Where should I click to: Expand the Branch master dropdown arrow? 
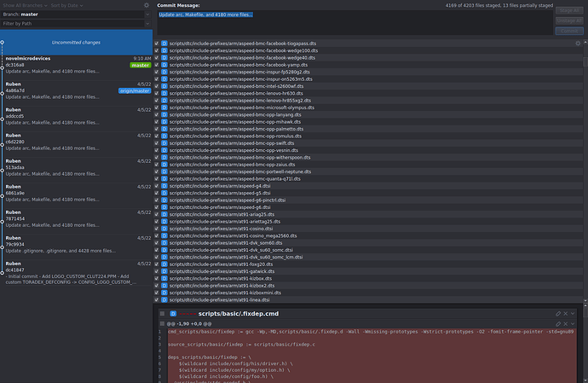click(147, 15)
